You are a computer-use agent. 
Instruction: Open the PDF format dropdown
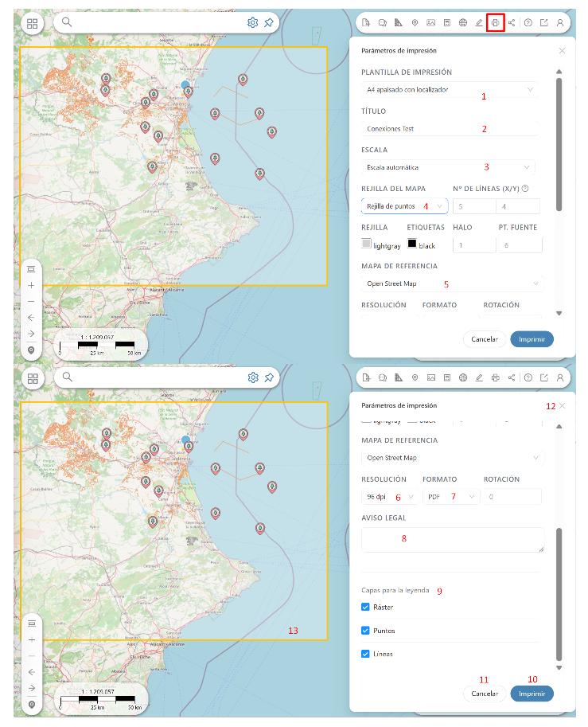click(x=451, y=497)
